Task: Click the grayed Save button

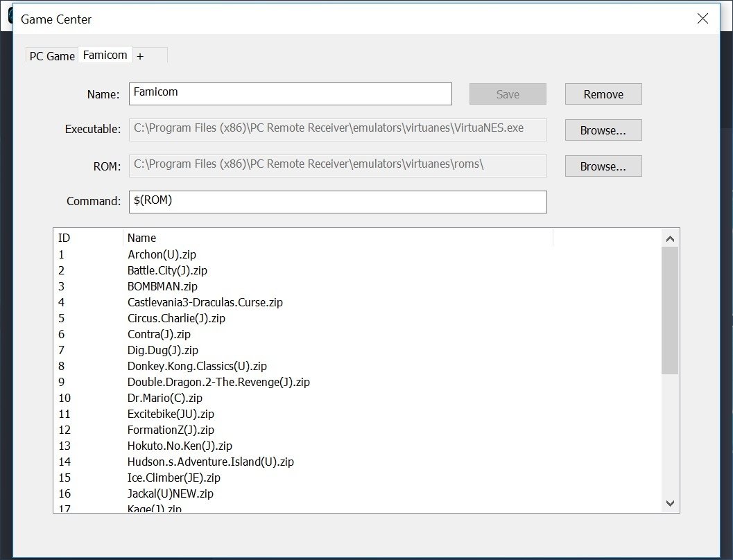Action: coord(508,94)
